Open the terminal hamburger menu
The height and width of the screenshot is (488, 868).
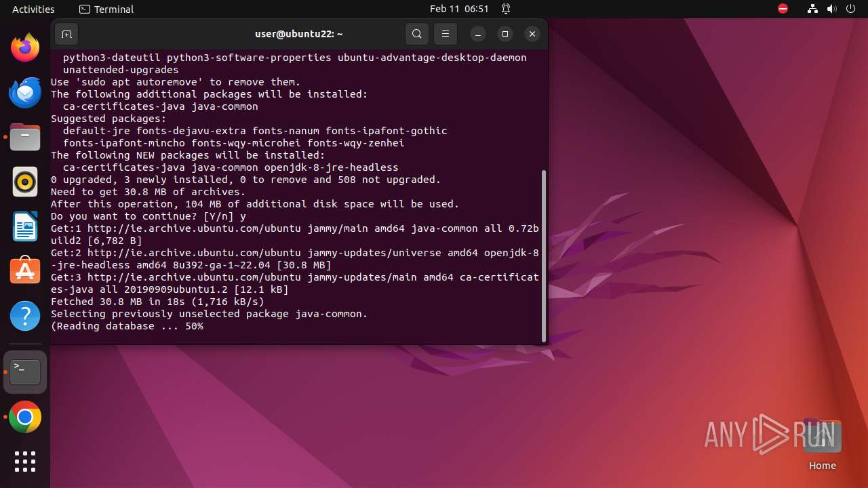click(x=445, y=34)
